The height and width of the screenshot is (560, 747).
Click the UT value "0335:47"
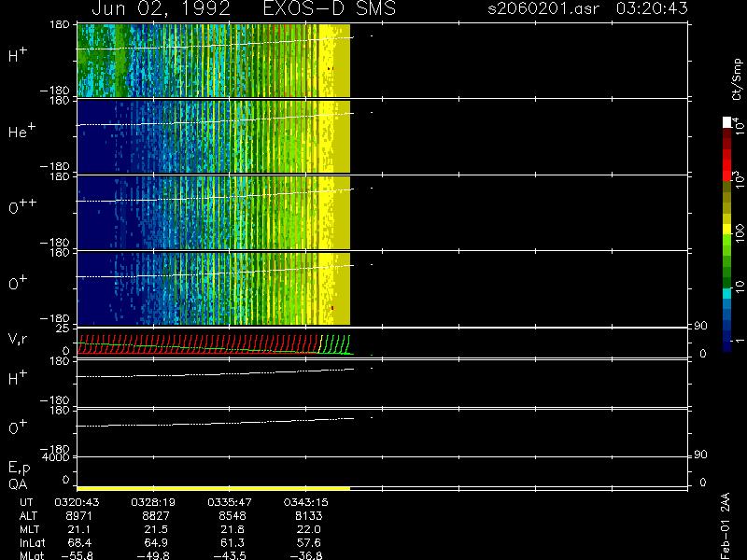(x=229, y=502)
